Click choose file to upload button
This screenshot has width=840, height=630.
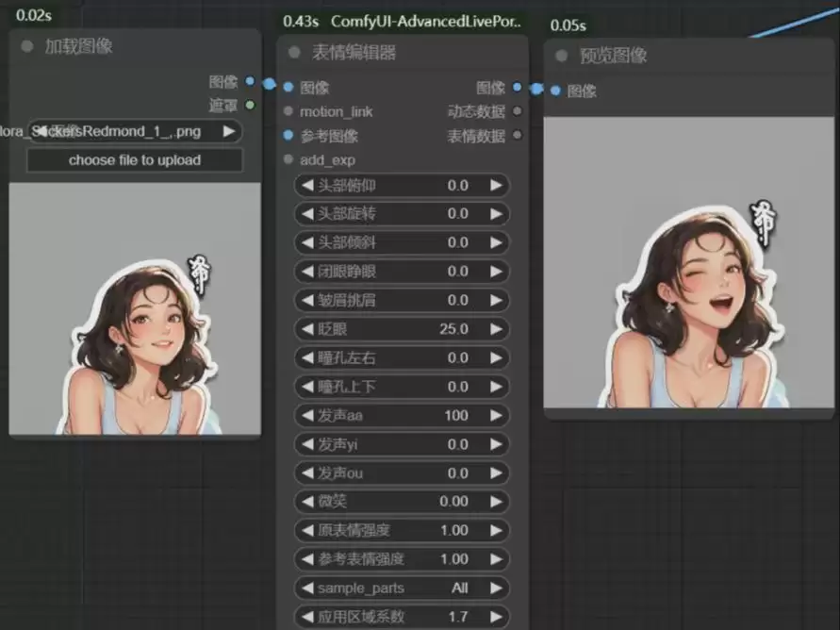click(135, 160)
